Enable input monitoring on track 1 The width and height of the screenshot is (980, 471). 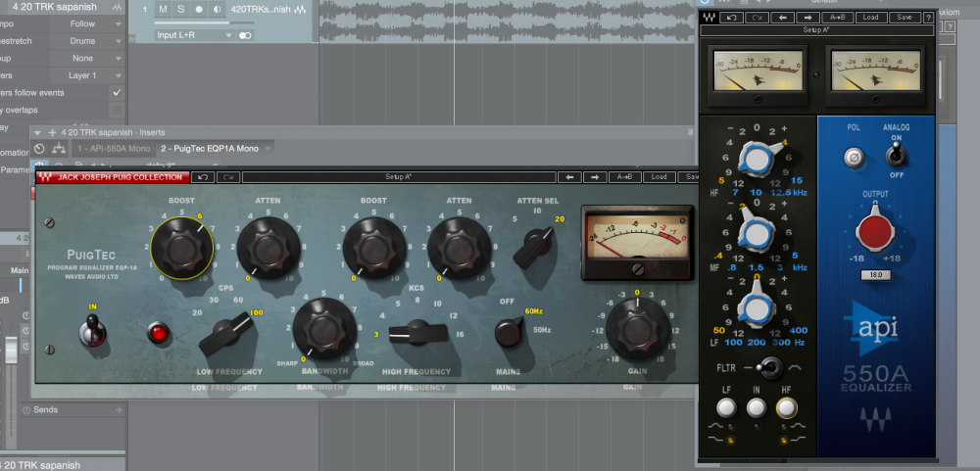[x=217, y=9]
